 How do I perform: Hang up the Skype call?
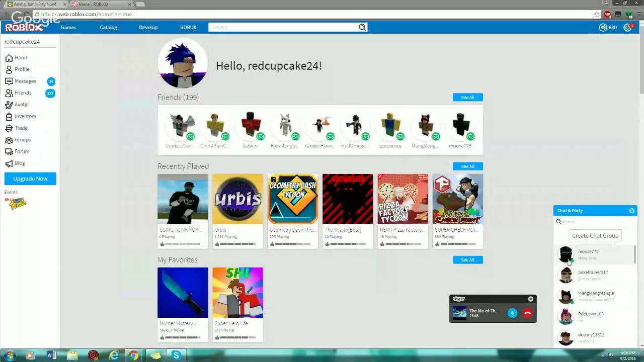(x=527, y=313)
